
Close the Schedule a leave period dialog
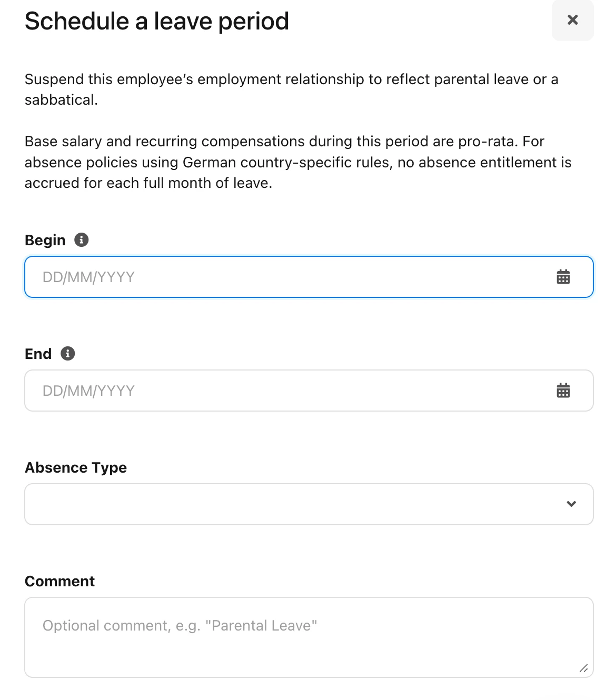572,20
